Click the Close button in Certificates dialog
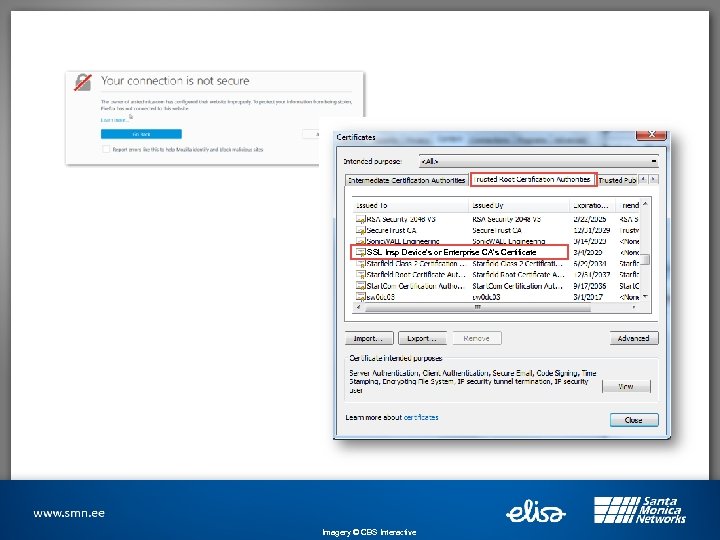The image size is (720, 540). coord(634,420)
